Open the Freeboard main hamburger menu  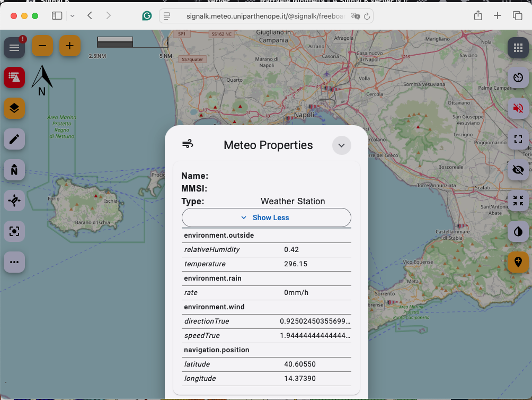[x=14, y=48]
